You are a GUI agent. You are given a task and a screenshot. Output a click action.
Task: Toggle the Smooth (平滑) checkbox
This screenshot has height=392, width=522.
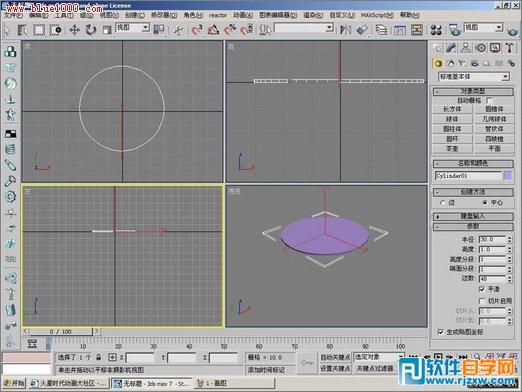(482, 289)
